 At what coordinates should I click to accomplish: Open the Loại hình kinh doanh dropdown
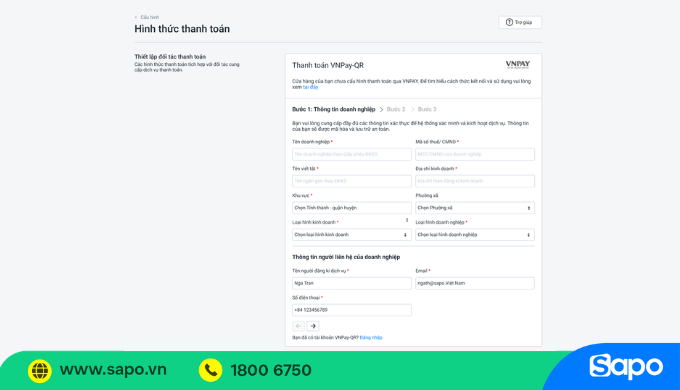[x=352, y=235]
